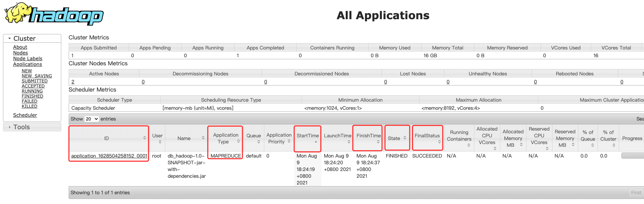Viewport: 644px width, 204px height.
Task: Open the Applications link
Action: click(x=28, y=64)
